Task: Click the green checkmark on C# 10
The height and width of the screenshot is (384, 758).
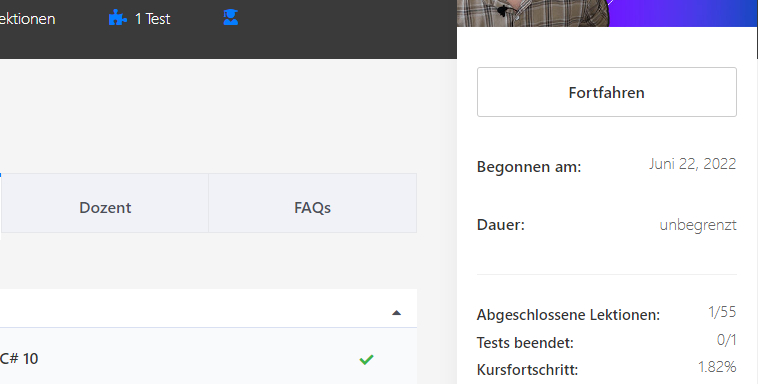Action: coord(366,359)
